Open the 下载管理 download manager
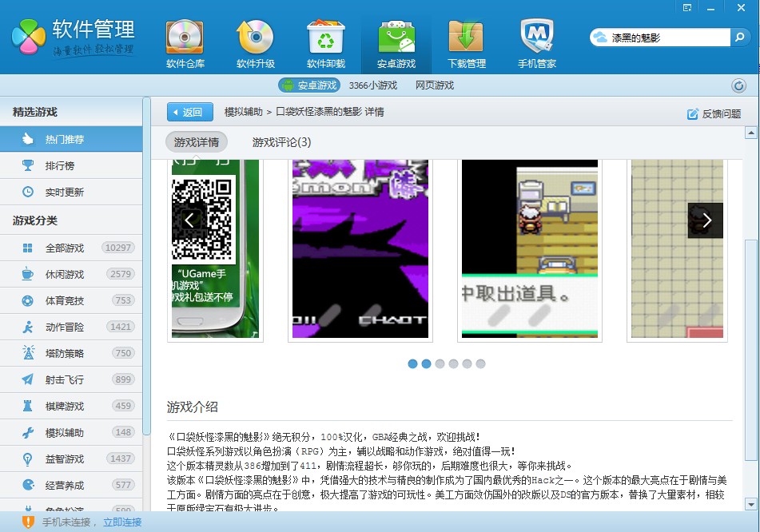The height and width of the screenshot is (532, 760). click(466, 44)
